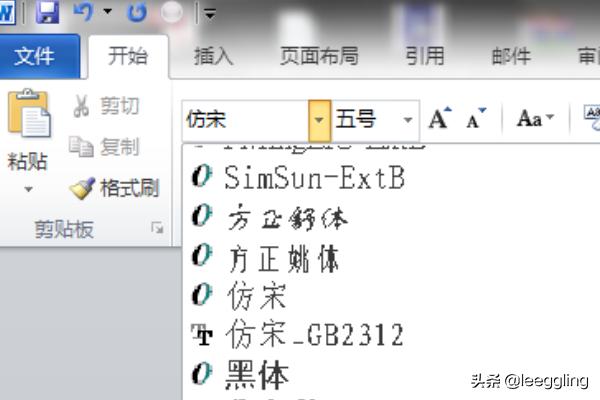Open the Aa Change Case dropdown
This screenshot has width=600, height=400.
click(535, 118)
